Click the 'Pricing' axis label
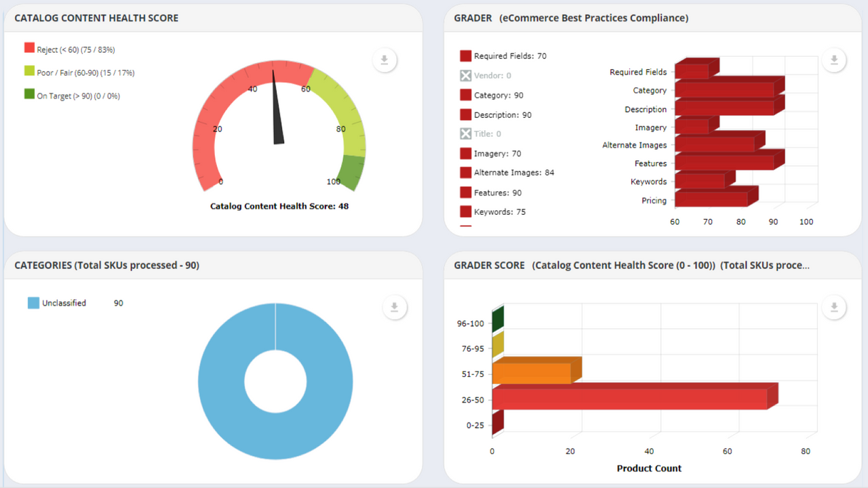 click(x=654, y=201)
